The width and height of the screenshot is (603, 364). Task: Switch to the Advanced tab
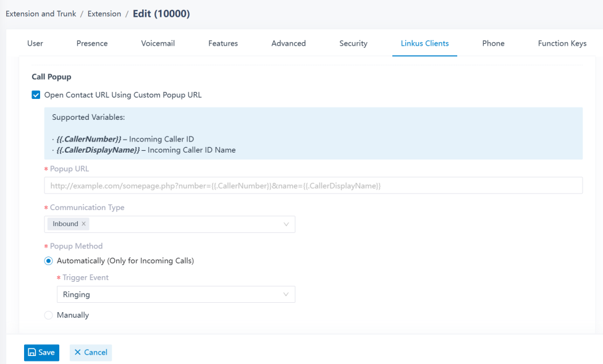click(x=289, y=43)
